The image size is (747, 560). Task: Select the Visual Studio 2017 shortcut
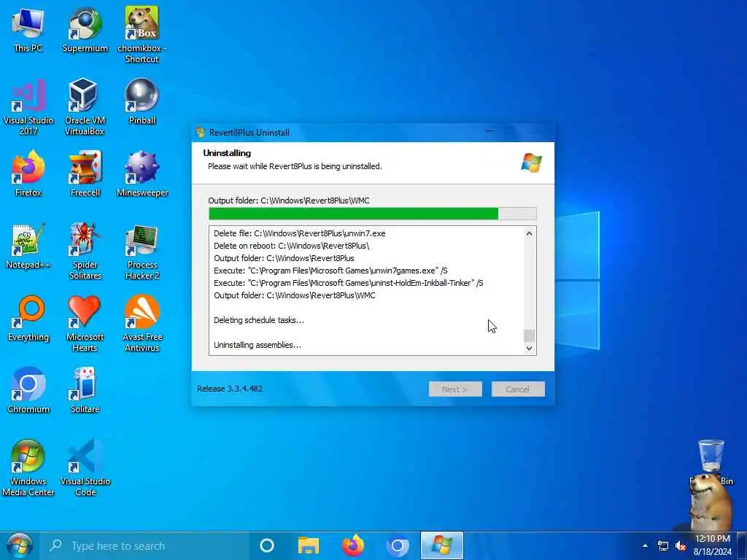(x=28, y=107)
